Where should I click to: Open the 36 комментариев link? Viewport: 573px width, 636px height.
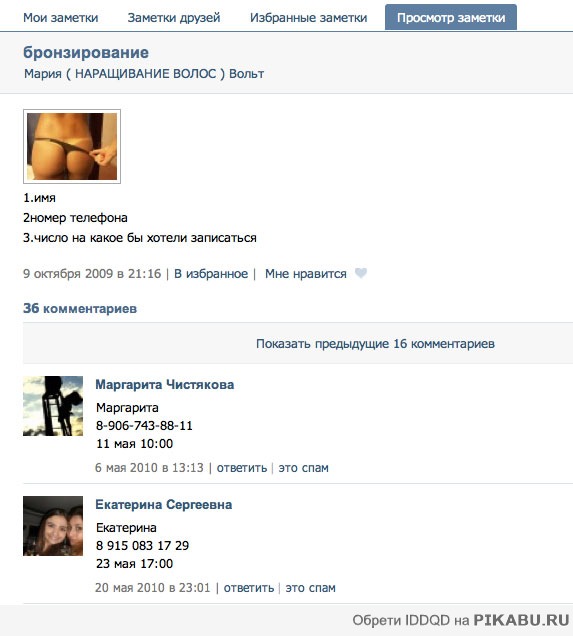80,308
